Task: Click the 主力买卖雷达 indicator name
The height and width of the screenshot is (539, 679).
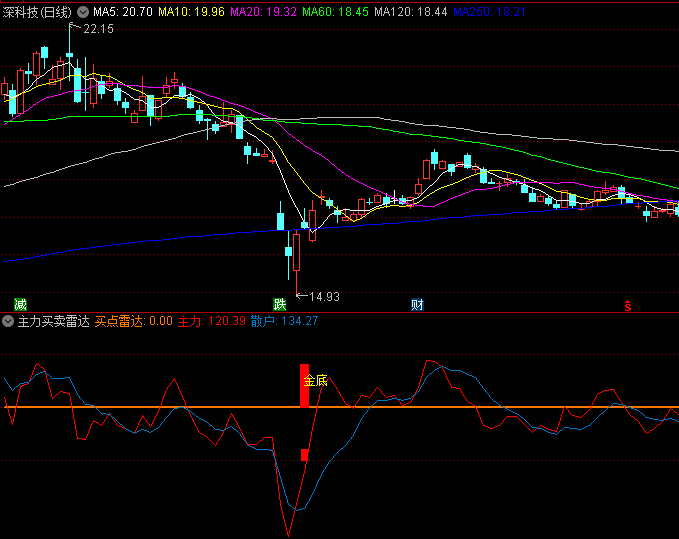Action: point(53,321)
